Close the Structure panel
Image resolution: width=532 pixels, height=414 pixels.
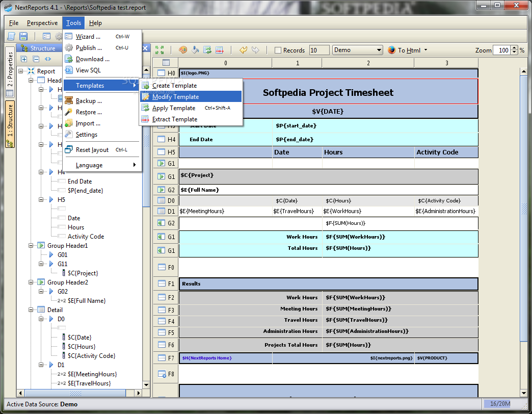coord(145,48)
